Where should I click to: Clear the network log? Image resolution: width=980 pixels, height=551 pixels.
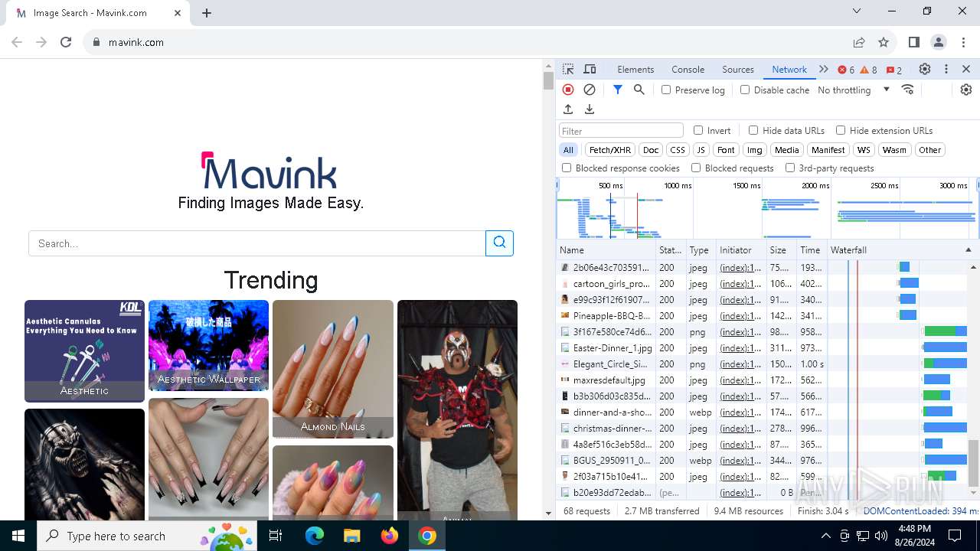coord(590,90)
